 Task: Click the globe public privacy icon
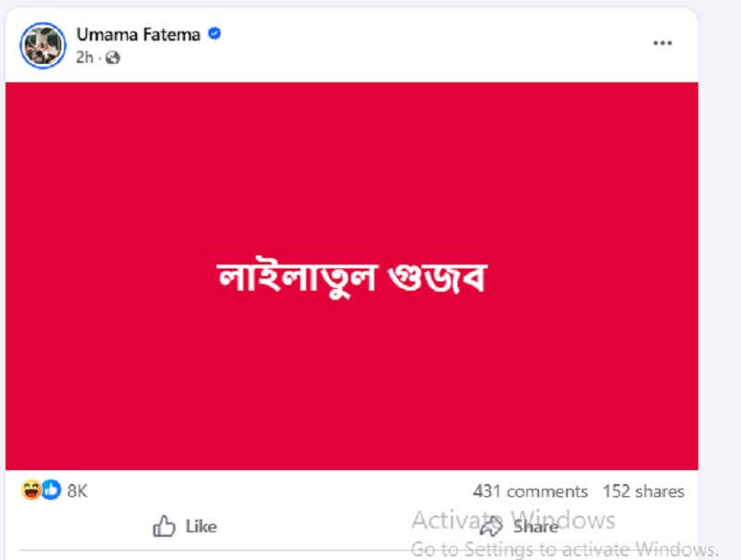(113, 57)
